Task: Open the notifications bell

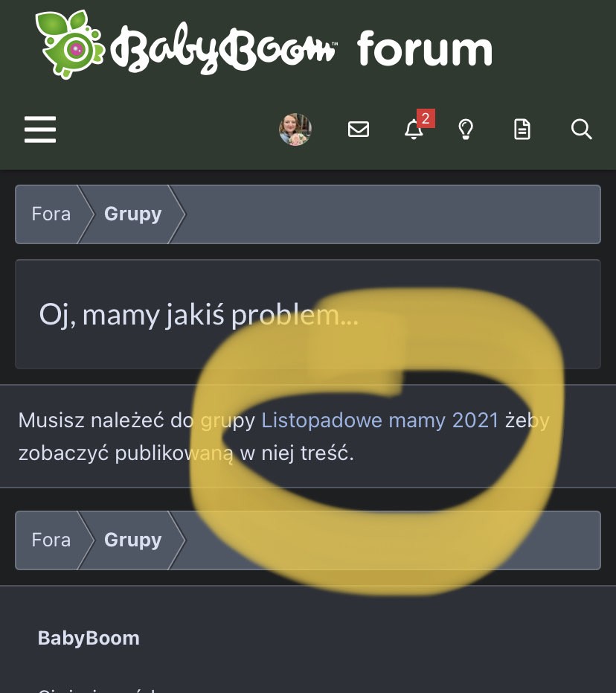Action: 414,130
